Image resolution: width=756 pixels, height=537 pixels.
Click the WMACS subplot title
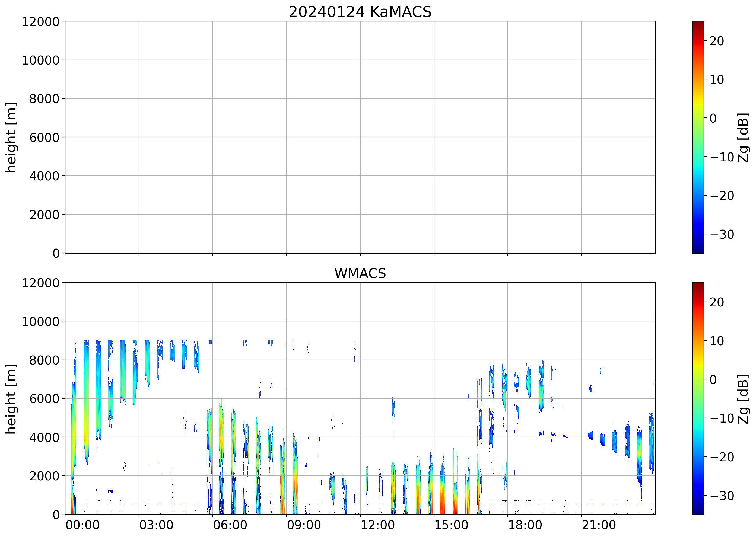(360, 273)
